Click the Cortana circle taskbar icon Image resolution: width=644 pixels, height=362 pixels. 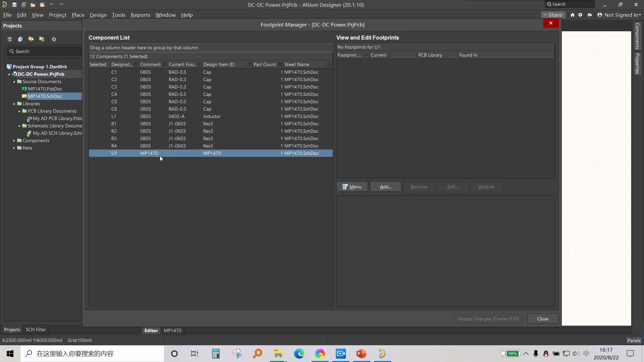pos(174,354)
